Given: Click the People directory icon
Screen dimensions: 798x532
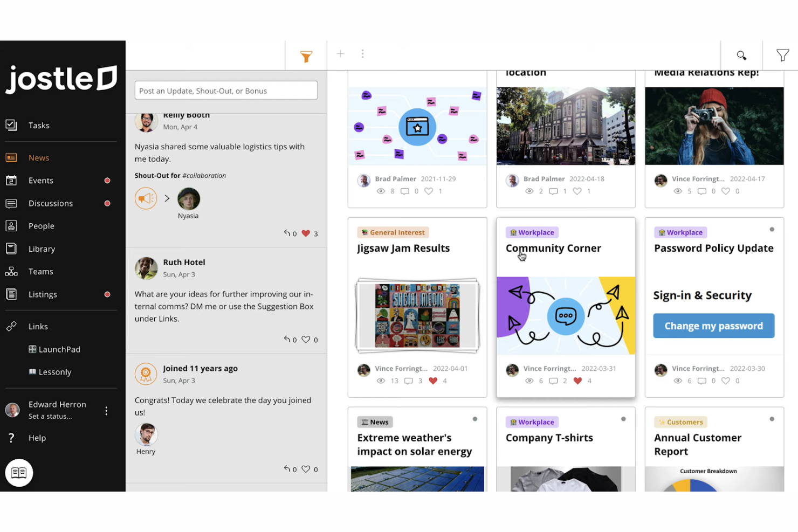Looking at the screenshot, I should (x=11, y=225).
